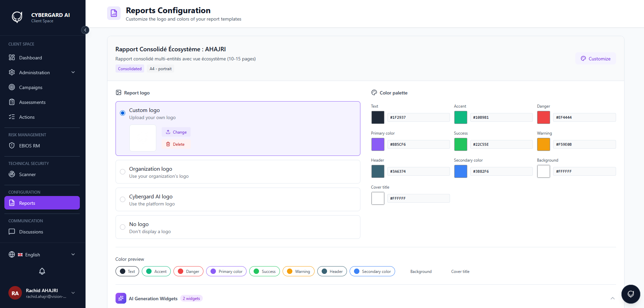Viewport: 644px width, 308px height.
Task: Click the Report logo image icon
Action: (119, 92)
